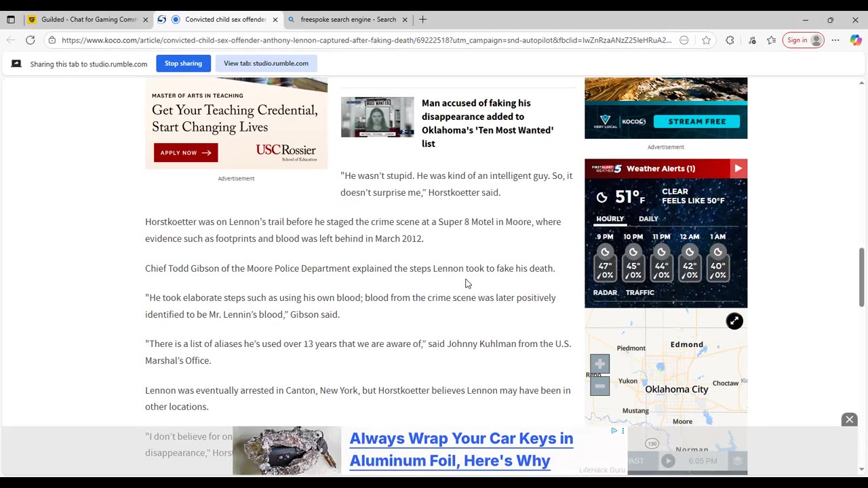The width and height of the screenshot is (868, 488).
Task: Open the car keys aluminum foil ad
Action: click(x=461, y=449)
